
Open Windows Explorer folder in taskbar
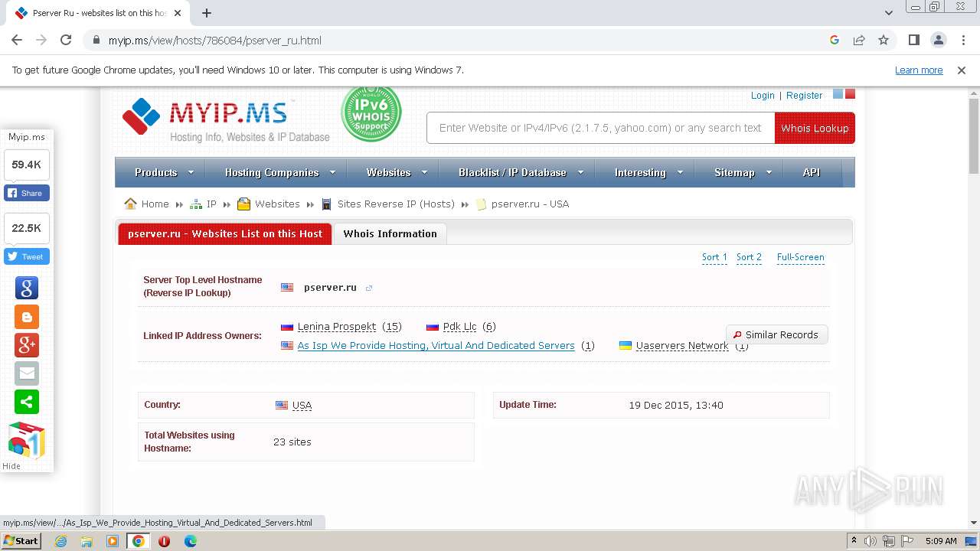tap(87, 541)
